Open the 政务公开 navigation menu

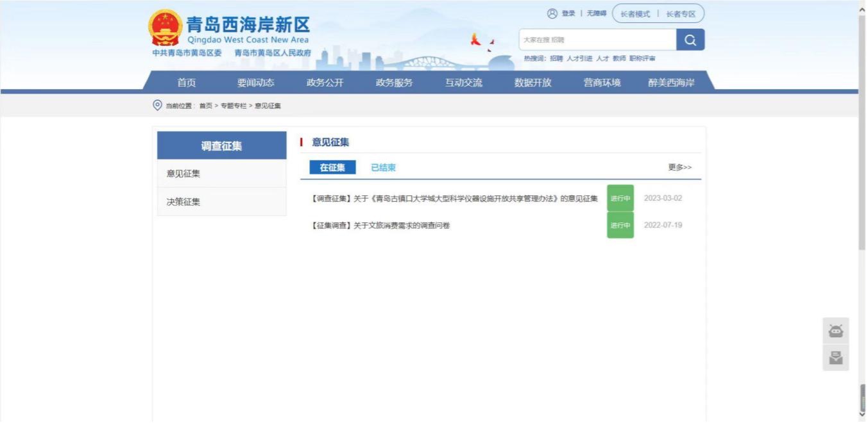(325, 83)
